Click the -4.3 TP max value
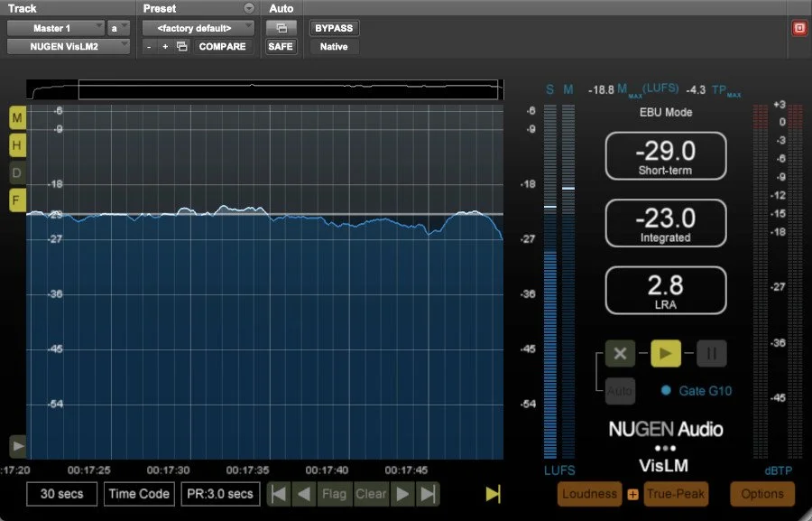This screenshot has height=521, width=812. (696, 89)
